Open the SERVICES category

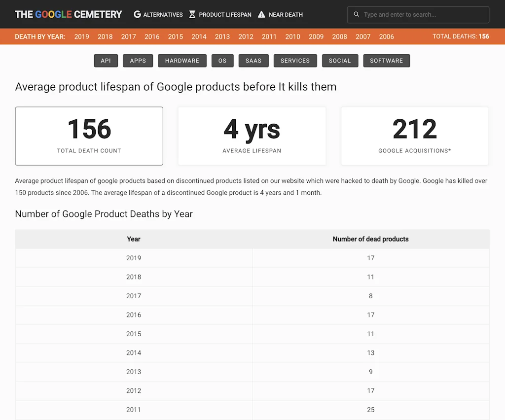(295, 60)
